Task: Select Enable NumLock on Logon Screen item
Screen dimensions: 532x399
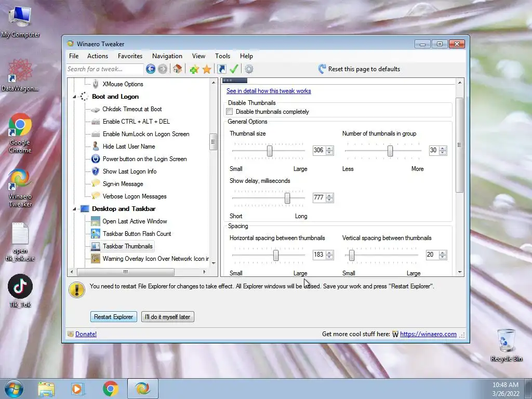Action: coord(146,134)
